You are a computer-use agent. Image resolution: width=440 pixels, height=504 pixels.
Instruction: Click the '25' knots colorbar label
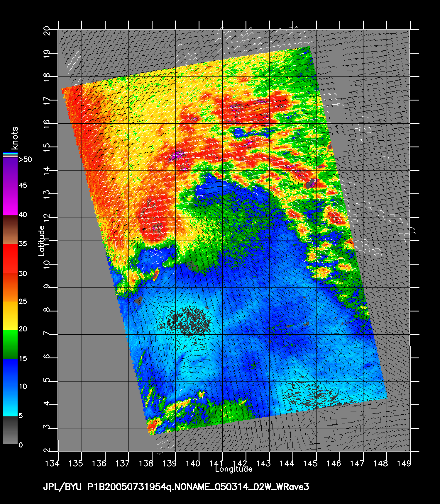23,302
